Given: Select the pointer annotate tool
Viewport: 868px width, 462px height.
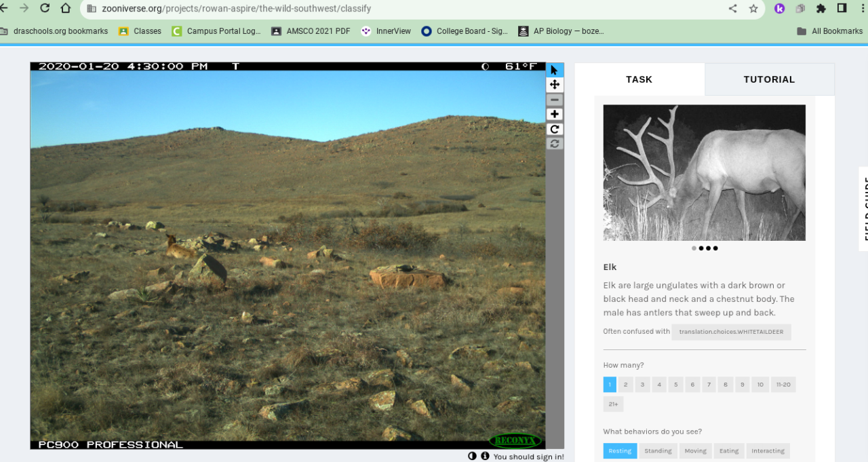Looking at the screenshot, I should coord(555,70).
